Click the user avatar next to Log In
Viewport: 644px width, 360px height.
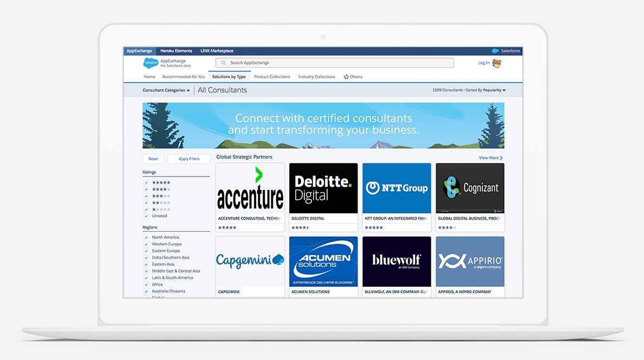click(496, 63)
